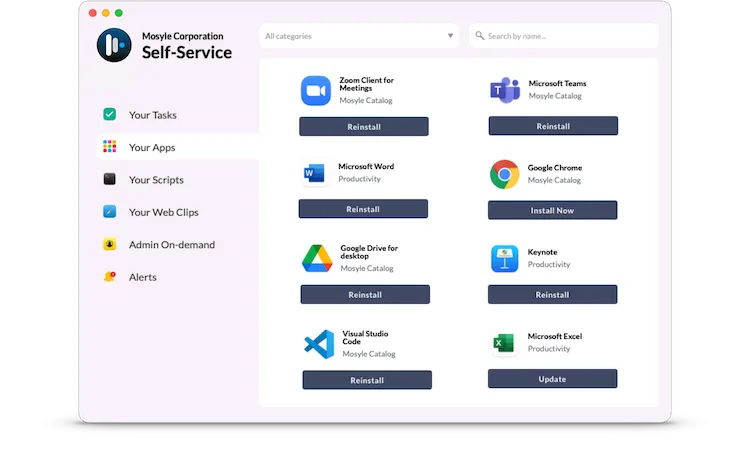Reinstall Zoom Client for Meetings
The height and width of the screenshot is (472, 750).
point(364,127)
